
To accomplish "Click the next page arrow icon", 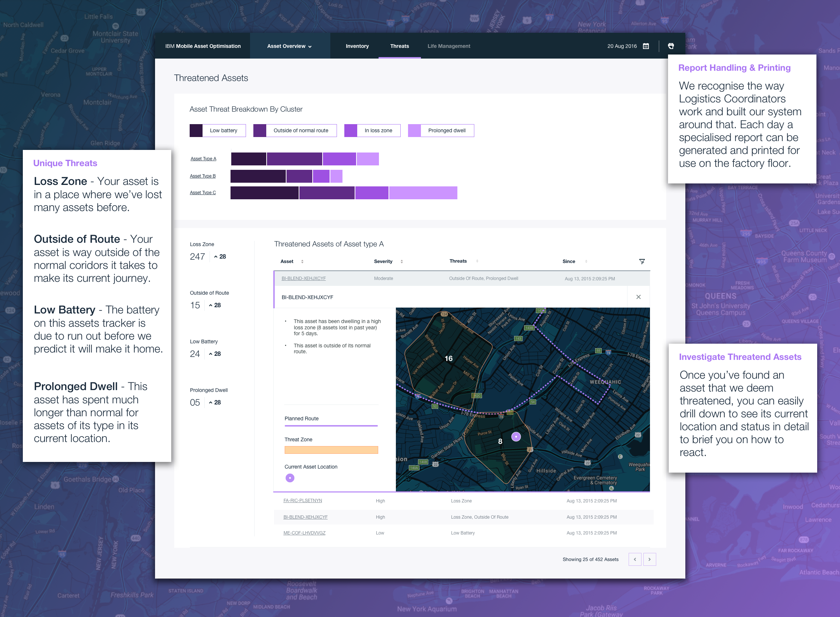I will click(x=650, y=559).
